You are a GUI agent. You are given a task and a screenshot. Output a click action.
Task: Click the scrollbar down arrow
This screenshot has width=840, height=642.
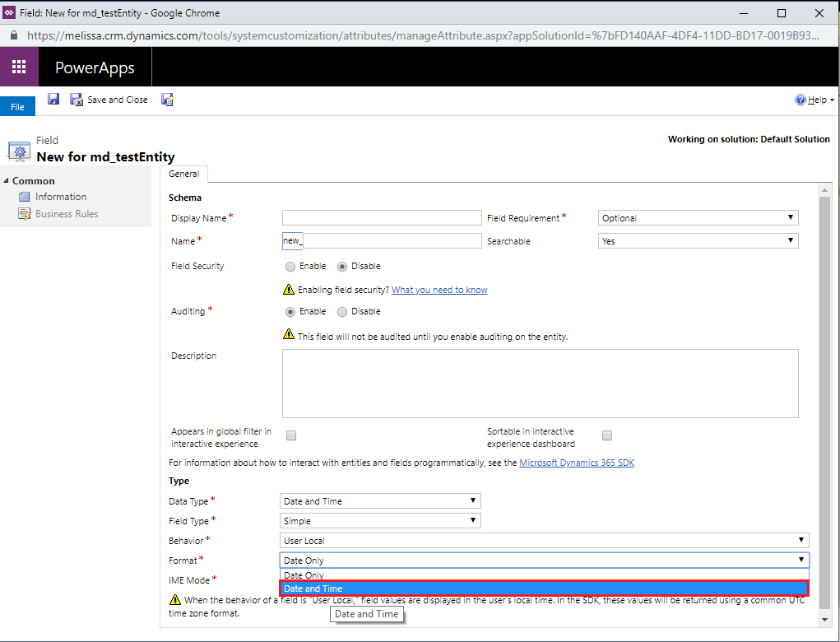click(824, 620)
